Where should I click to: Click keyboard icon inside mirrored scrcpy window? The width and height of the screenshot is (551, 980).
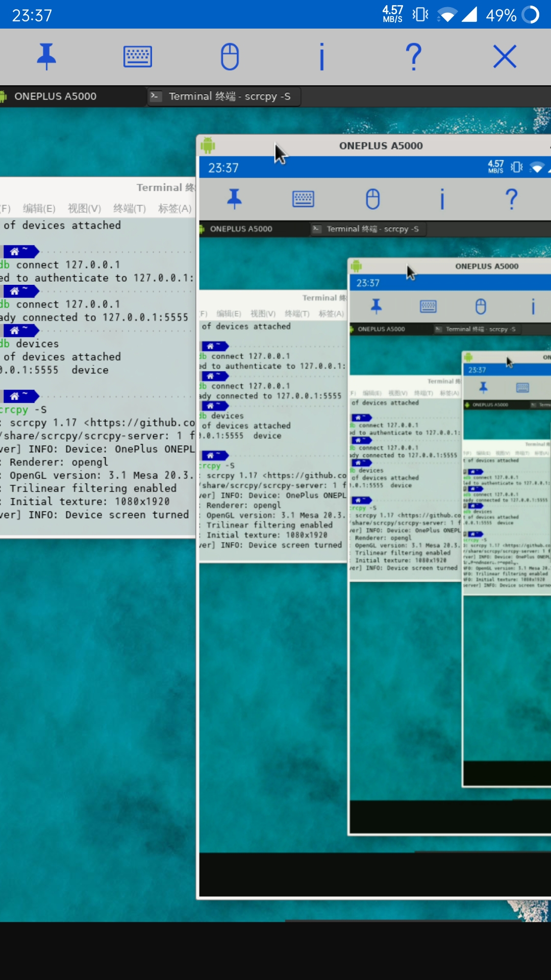click(303, 199)
